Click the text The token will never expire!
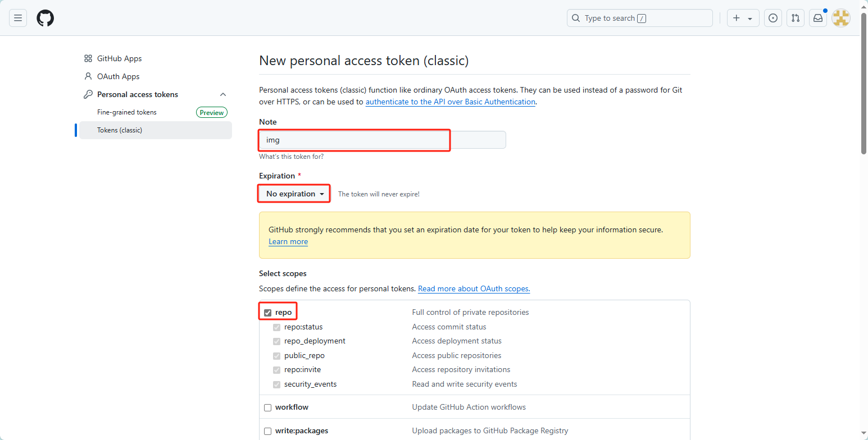The height and width of the screenshot is (440, 868). [x=379, y=194]
